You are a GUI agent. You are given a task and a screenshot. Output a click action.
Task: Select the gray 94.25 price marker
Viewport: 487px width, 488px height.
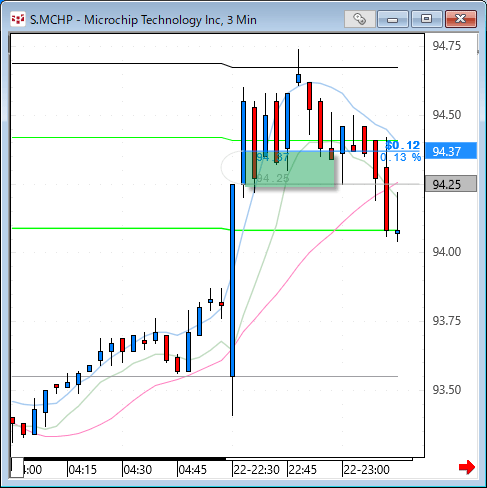[451, 184]
